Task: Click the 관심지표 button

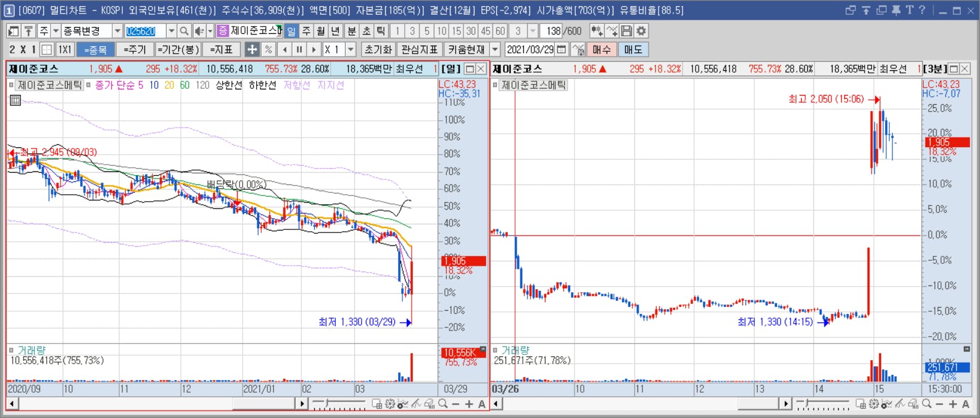Action: pos(419,49)
